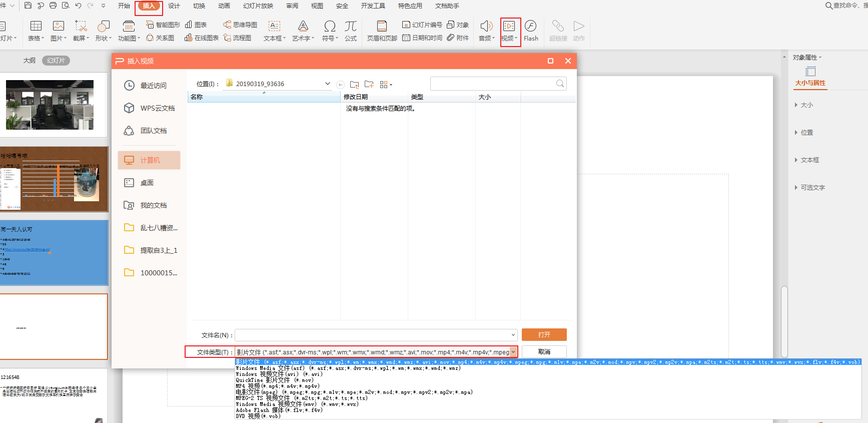The image size is (868, 423).
Task: Click the new folder icon in the dialog
Action: tap(369, 84)
